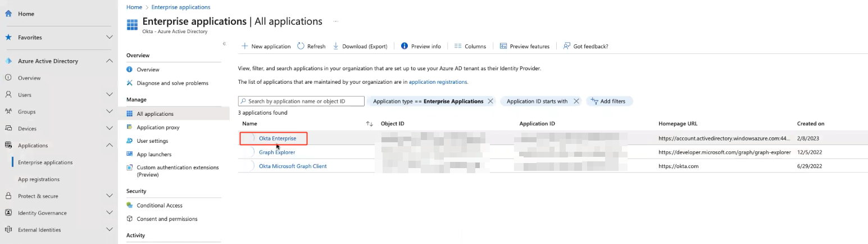The height and width of the screenshot is (244, 868).
Task: Open the Graph Explorer application link
Action: (277, 152)
